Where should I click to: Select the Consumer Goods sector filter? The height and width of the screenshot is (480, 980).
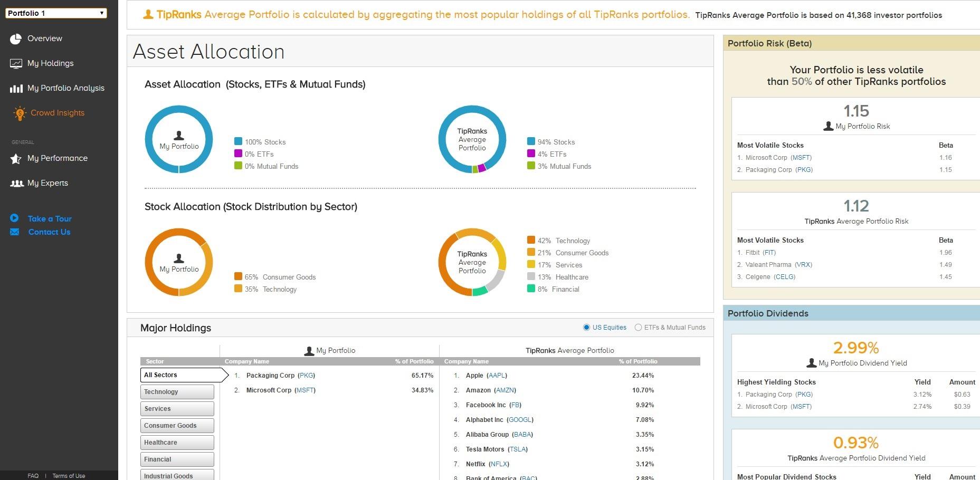177,426
